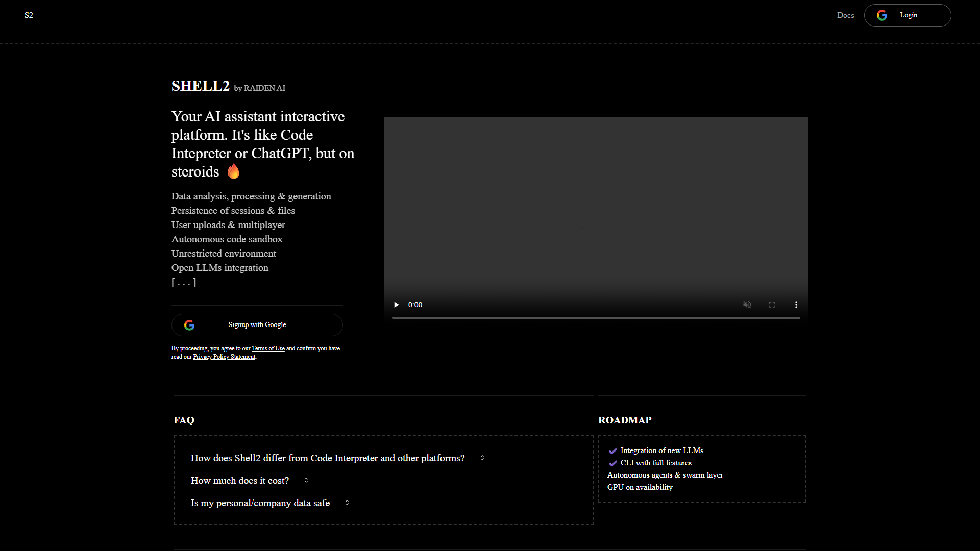Open the Privacy Policy Statement link
The width and height of the screenshot is (980, 551).
224,357
